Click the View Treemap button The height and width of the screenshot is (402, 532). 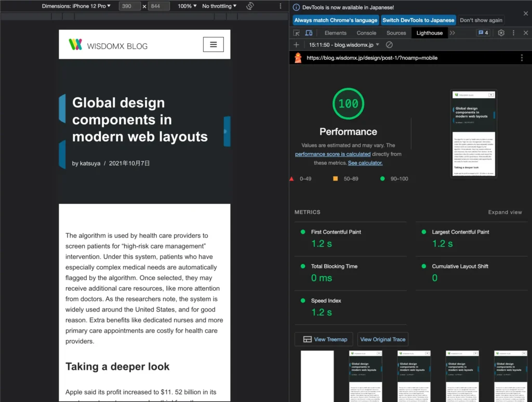point(324,340)
